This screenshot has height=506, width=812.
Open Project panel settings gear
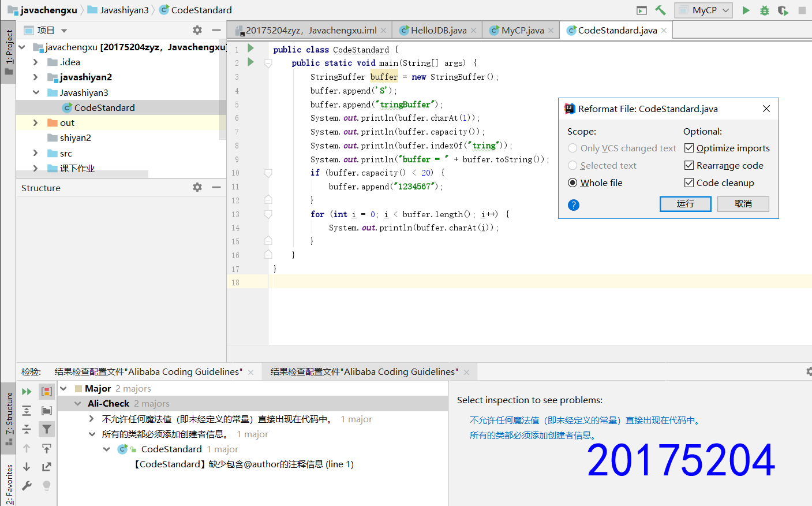click(x=197, y=30)
